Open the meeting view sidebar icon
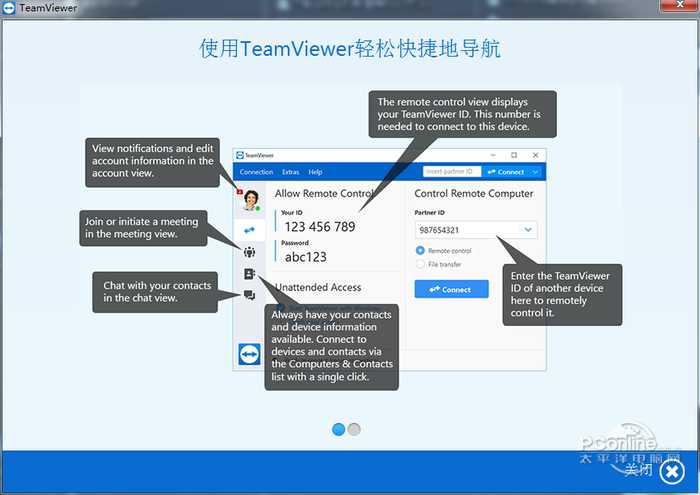This screenshot has height=495, width=700. click(x=250, y=252)
